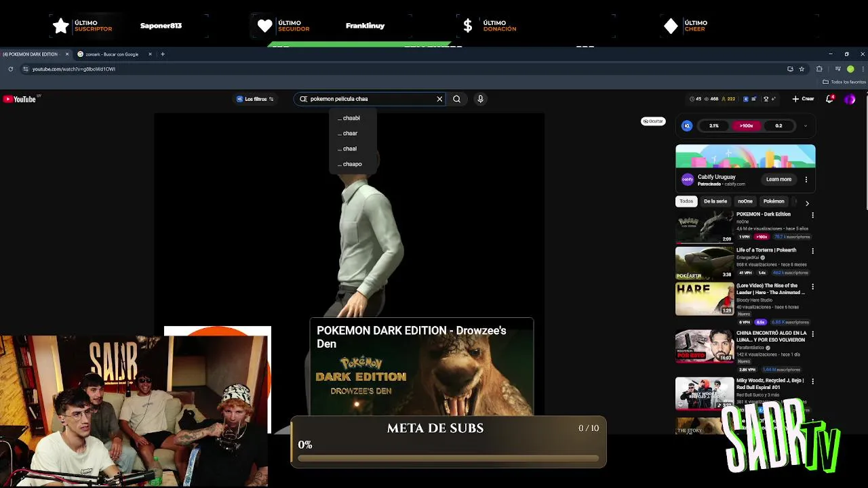Open a new browser tab with the plus
Screen dimensions: 868x488
tap(163, 54)
